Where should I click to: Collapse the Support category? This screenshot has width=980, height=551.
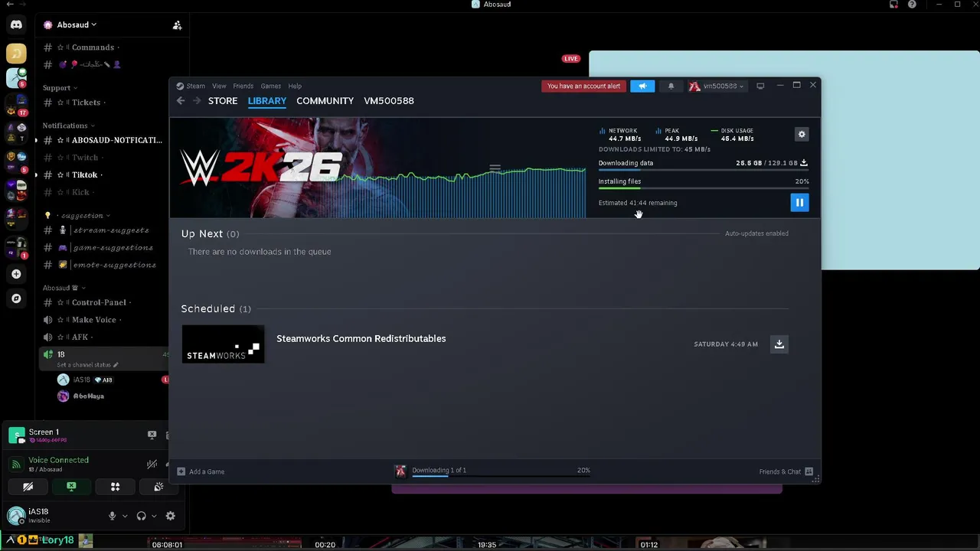click(59, 87)
